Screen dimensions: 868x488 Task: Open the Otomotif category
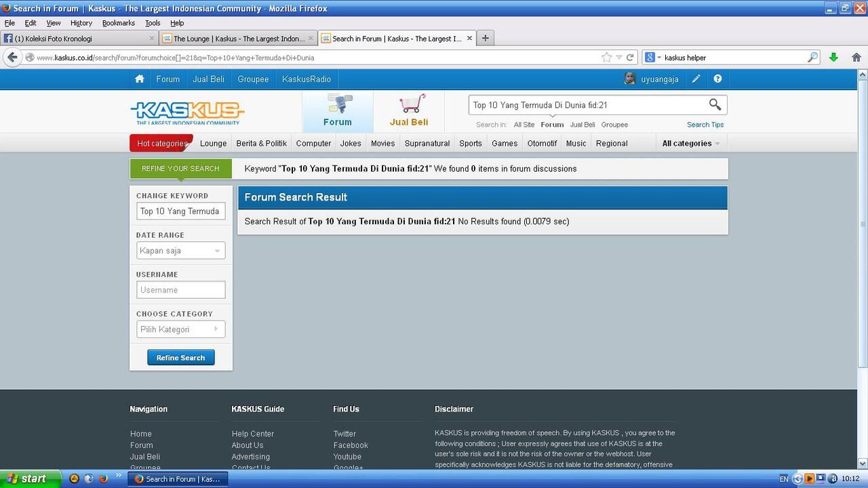542,143
